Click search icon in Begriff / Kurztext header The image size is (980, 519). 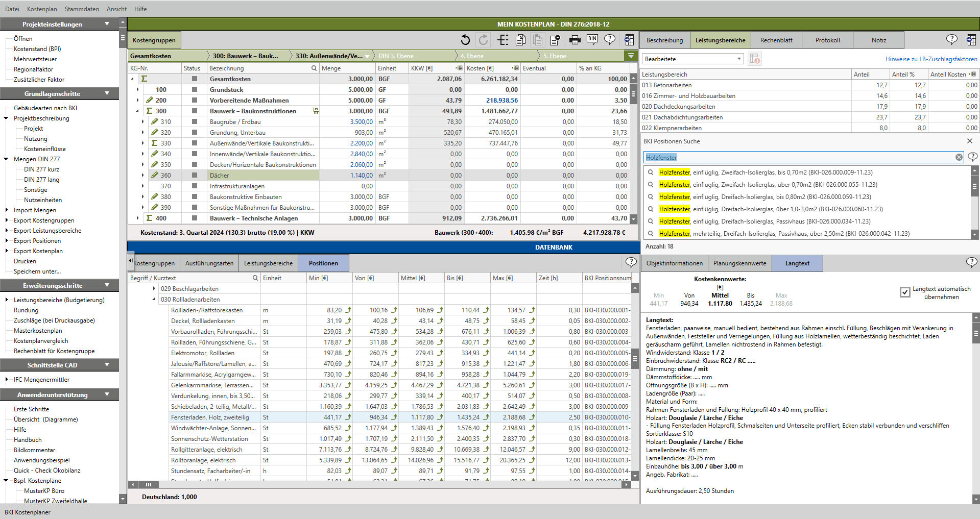tap(255, 278)
